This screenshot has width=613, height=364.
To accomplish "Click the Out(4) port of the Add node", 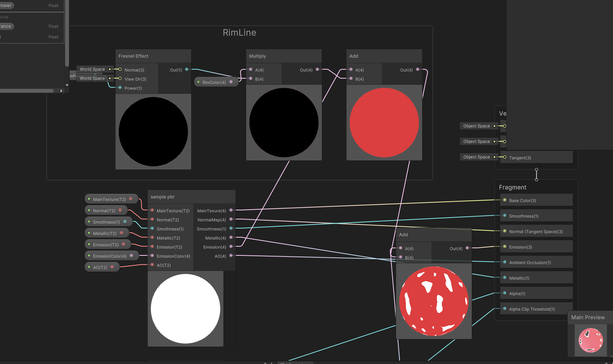I will [417, 70].
